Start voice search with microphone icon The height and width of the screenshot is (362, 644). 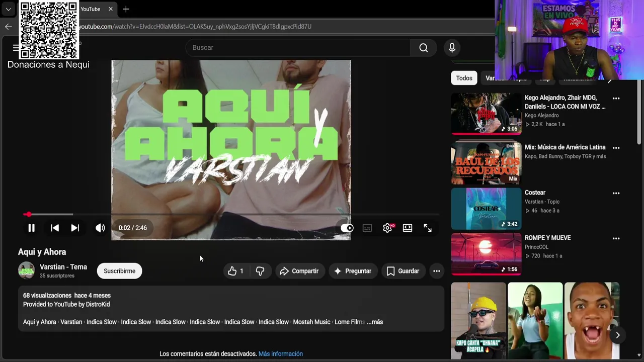[452, 48]
